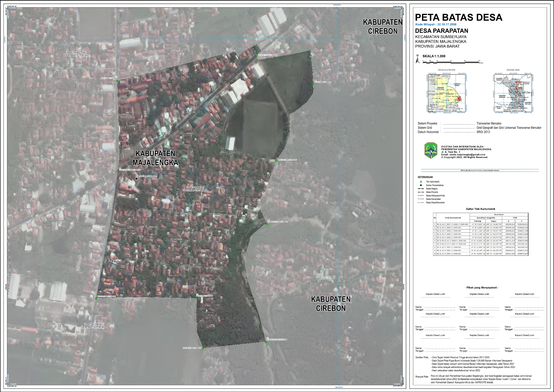Click Desa Paningkiran map label
The width and height of the screenshot is (554, 392).
point(93,325)
